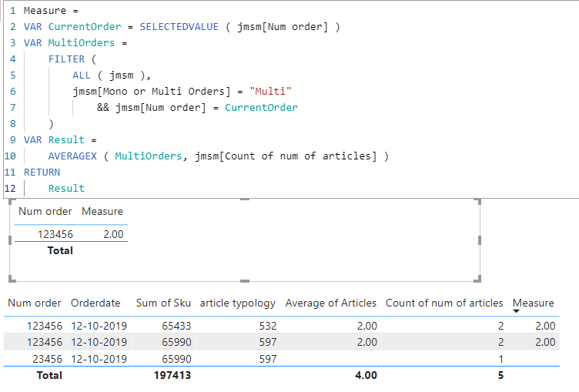Click Orderdate column header

click(x=95, y=303)
